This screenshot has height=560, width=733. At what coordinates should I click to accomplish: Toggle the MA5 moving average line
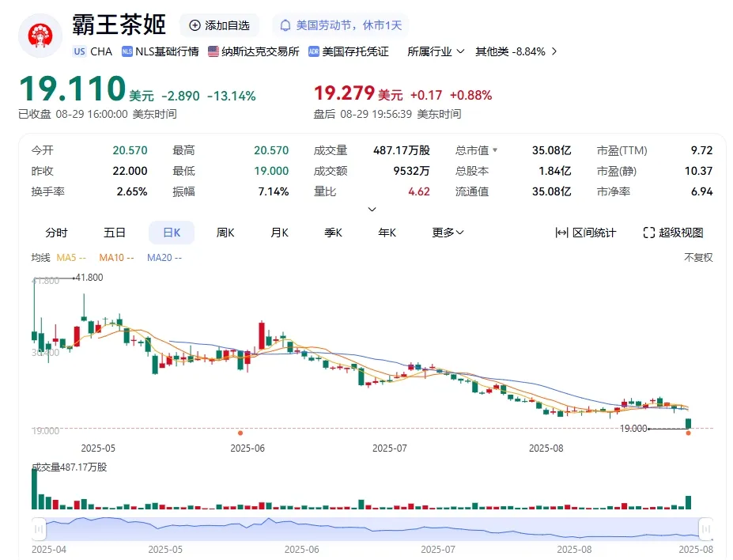tap(71, 258)
